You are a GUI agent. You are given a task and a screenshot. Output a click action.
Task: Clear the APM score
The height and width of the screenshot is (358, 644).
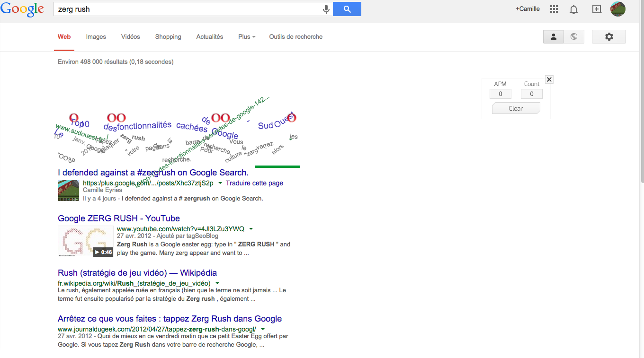(516, 108)
